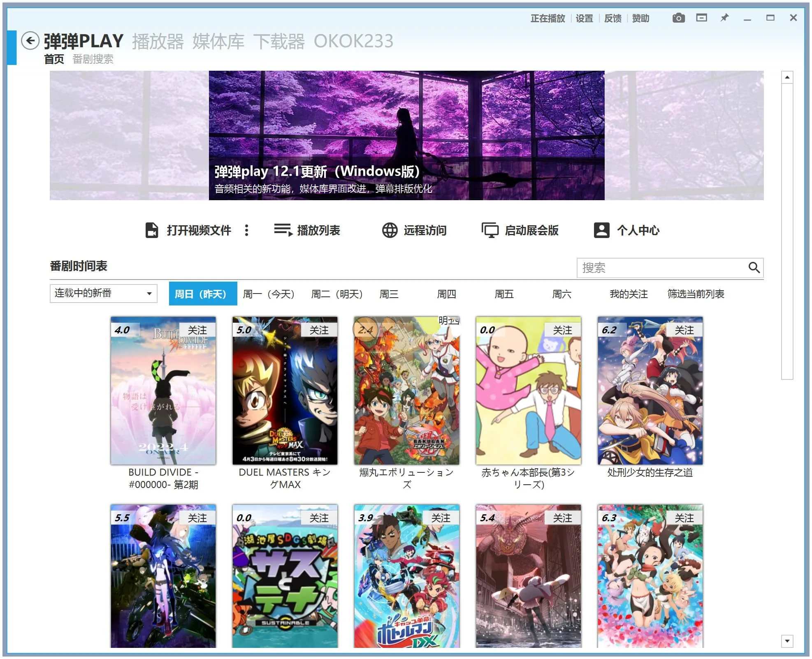812x659 pixels.
Task: Open 媒体库 from the top navigation
Action: tap(218, 41)
